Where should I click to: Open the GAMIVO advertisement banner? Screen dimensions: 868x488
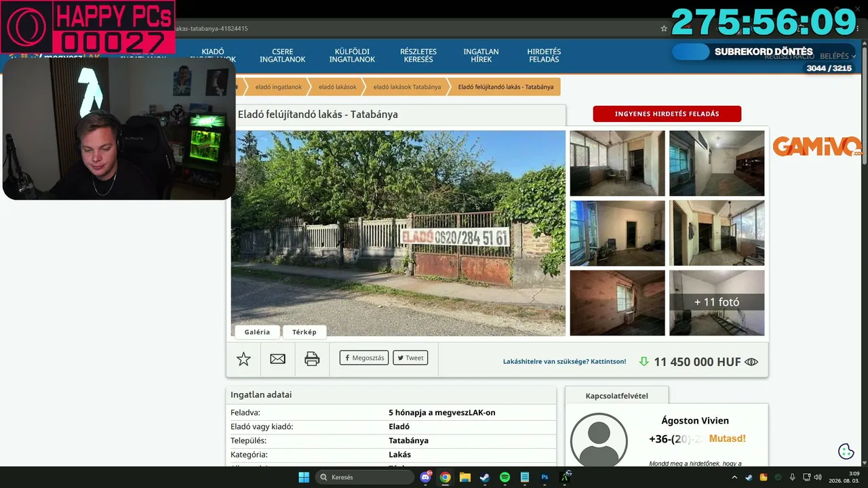point(817,146)
